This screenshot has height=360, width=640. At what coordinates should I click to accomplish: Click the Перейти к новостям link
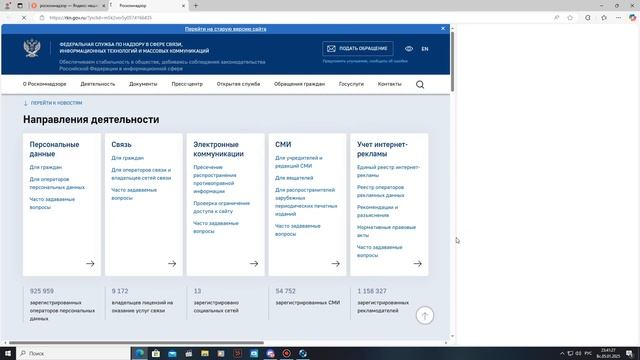pos(53,103)
